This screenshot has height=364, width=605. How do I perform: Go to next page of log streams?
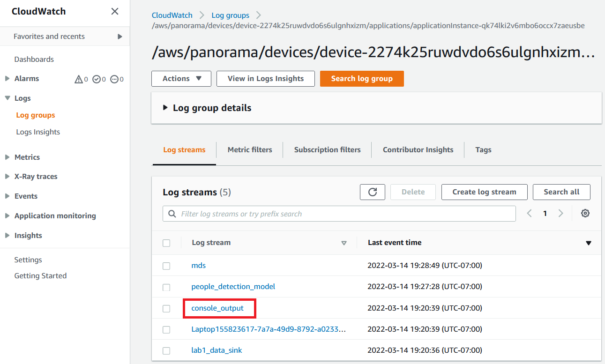(560, 214)
